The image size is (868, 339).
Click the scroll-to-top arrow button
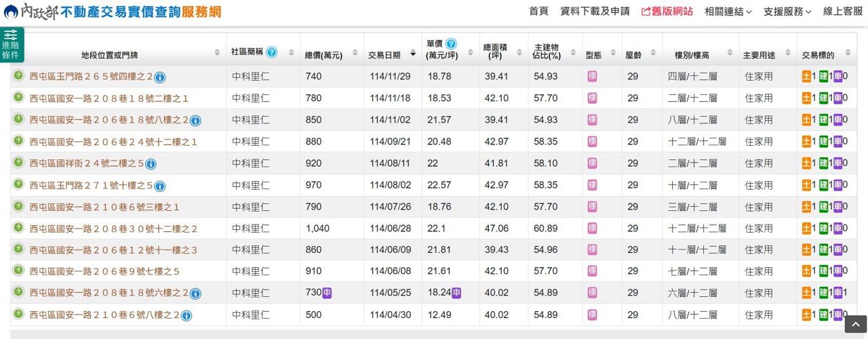(855, 324)
